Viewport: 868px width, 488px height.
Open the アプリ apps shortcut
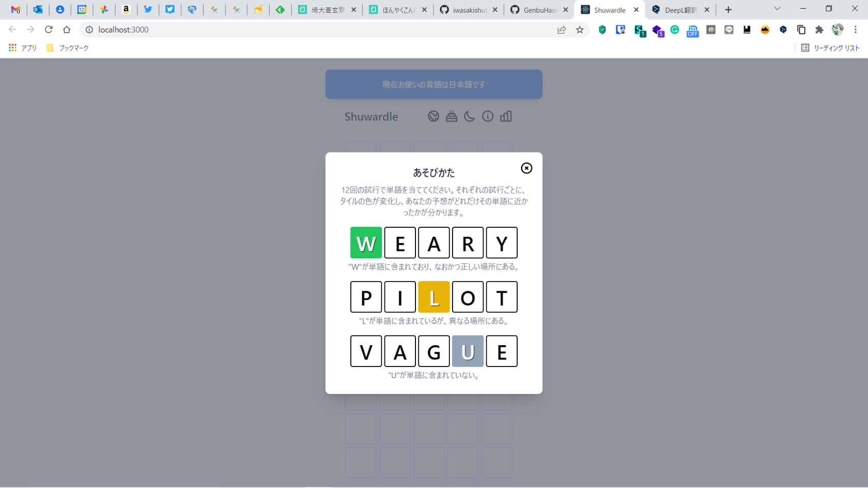tap(23, 48)
